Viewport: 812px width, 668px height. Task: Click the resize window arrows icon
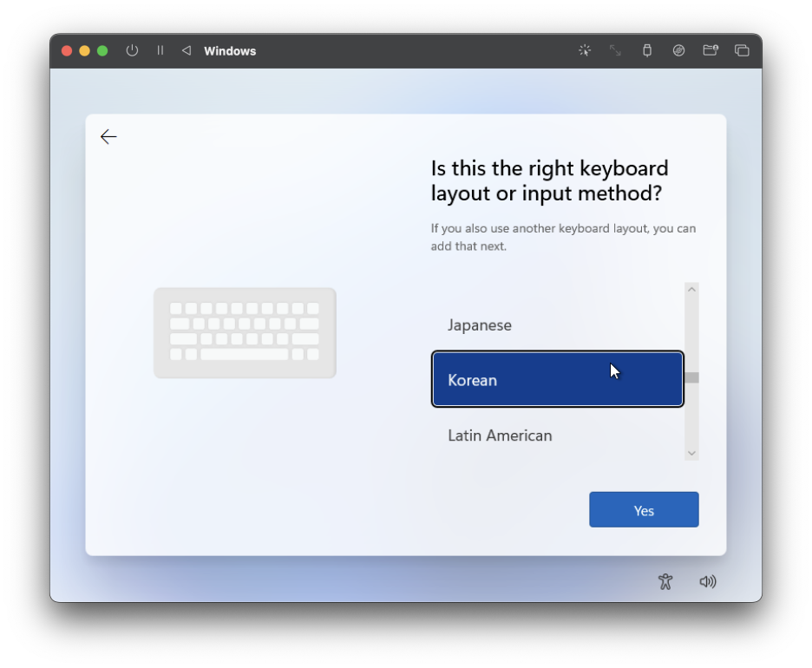(615, 50)
